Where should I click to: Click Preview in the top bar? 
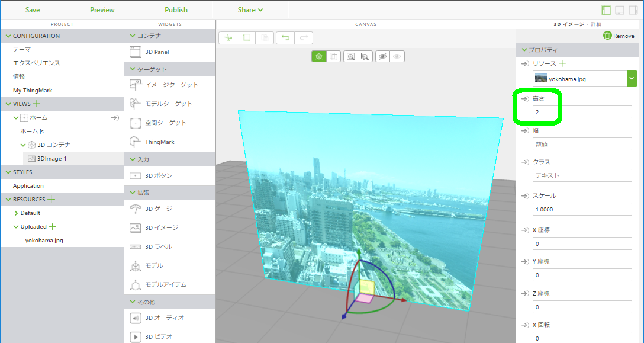[102, 10]
